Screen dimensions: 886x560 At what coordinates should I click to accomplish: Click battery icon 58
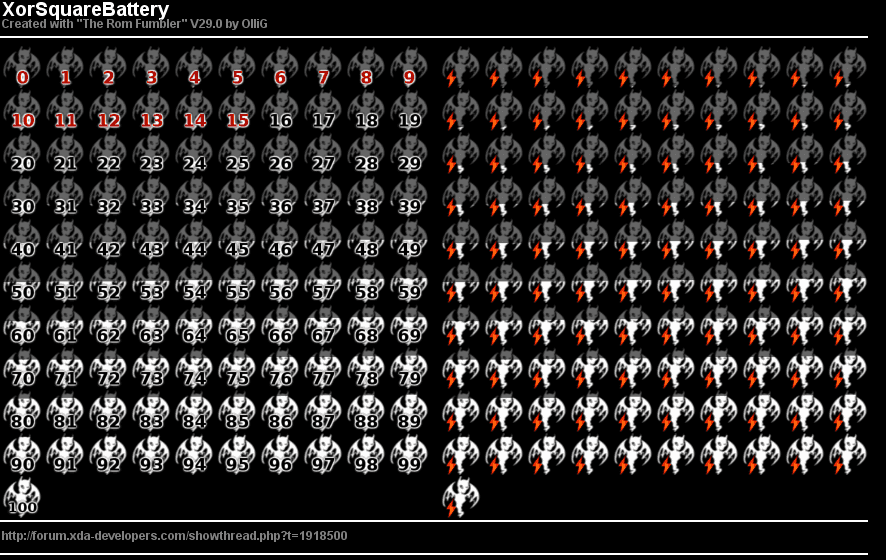coord(366,283)
